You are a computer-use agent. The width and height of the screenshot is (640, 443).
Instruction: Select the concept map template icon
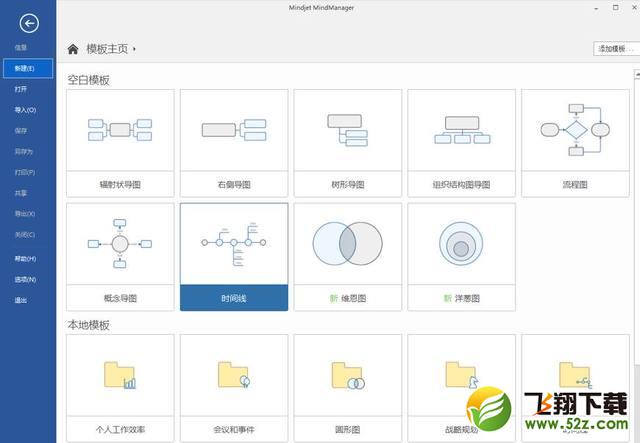point(120,244)
